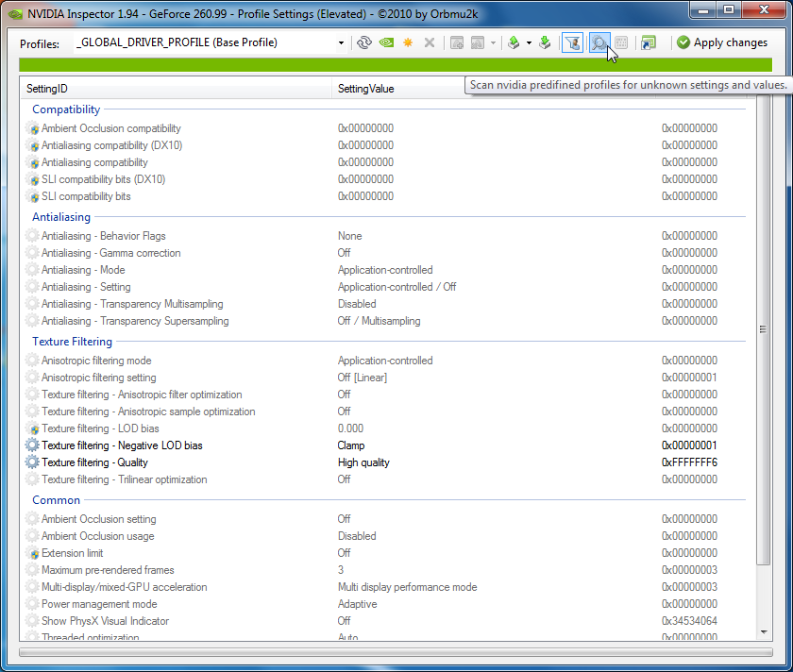Expand the export profiles dropdown arrow
This screenshot has height=672, width=793.
tap(529, 43)
